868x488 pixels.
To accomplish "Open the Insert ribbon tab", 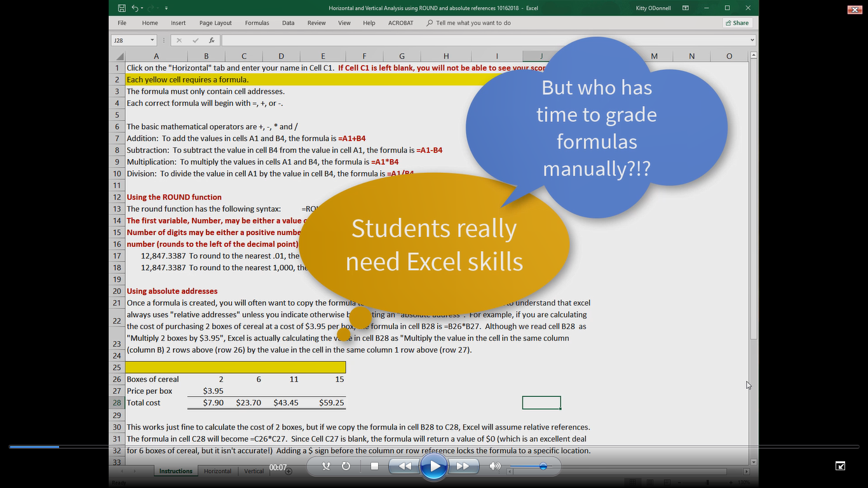I will [x=178, y=23].
